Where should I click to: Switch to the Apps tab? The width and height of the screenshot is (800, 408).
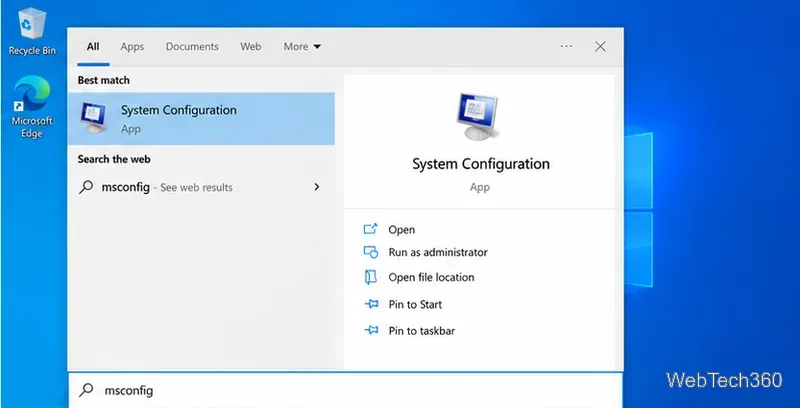(132, 46)
